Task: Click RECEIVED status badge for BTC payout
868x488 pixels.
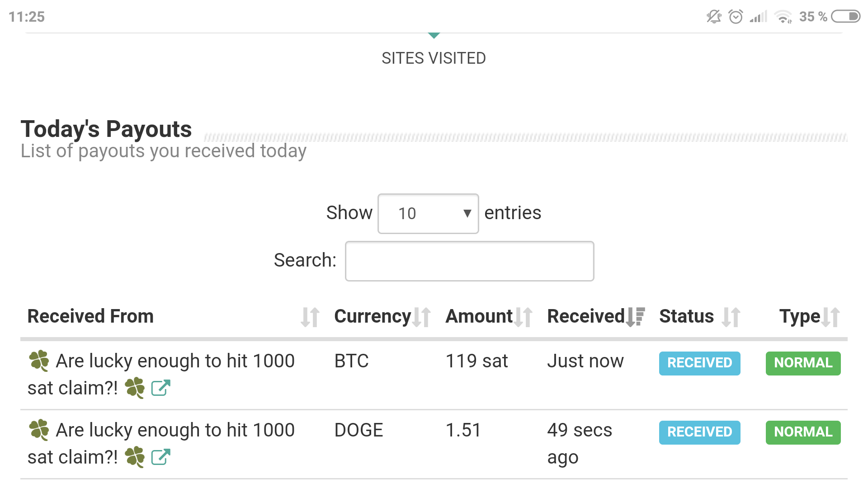Action: pyautogui.click(x=699, y=363)
